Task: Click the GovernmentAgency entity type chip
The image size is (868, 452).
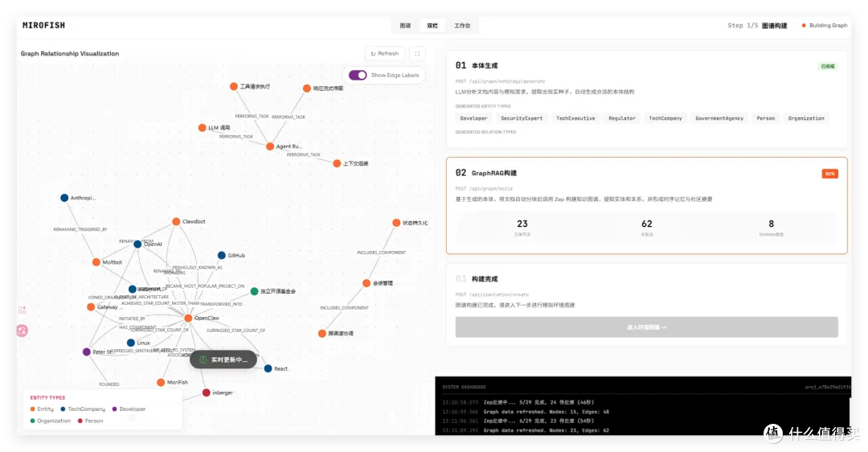Action: tap(719, 118)
